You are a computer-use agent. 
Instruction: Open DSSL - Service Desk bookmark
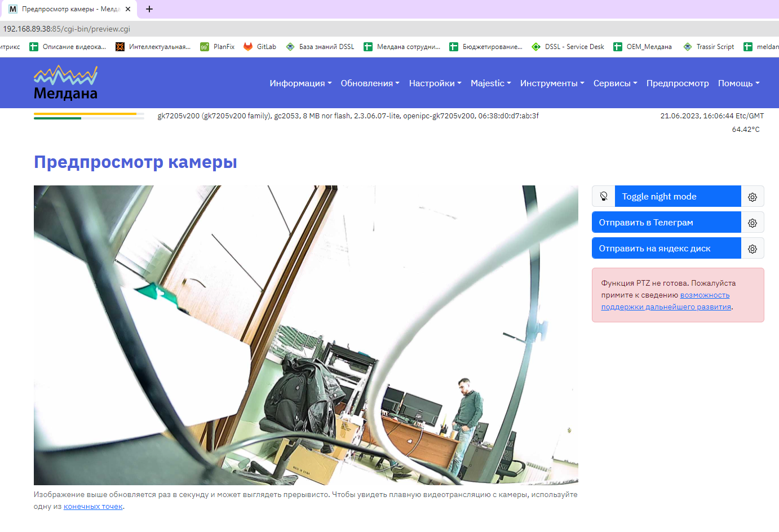click(x=568, y=47)
